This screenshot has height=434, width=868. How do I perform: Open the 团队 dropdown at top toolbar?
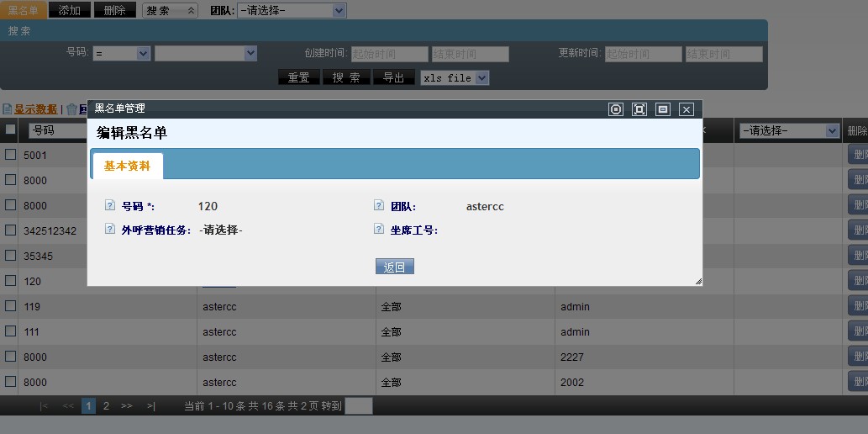292,11
